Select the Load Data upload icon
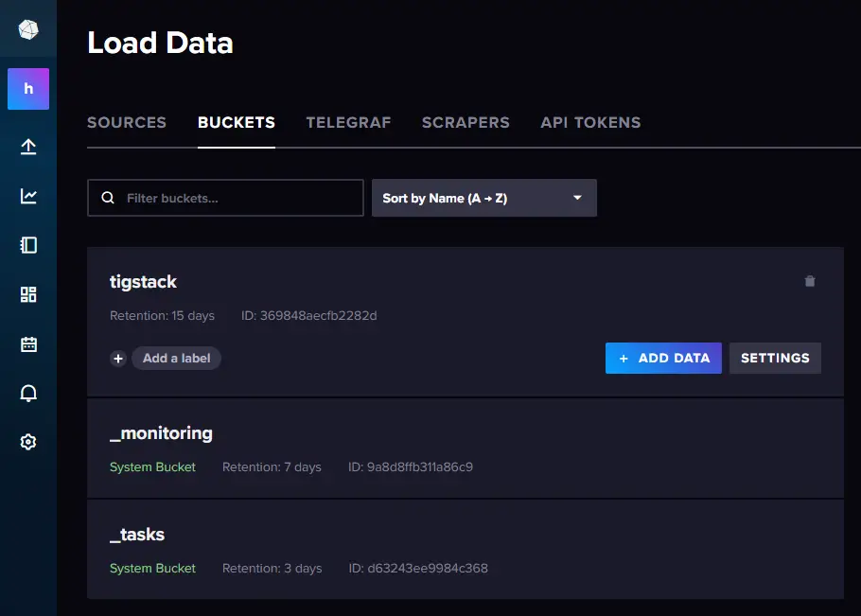 [x=28, y=147]
